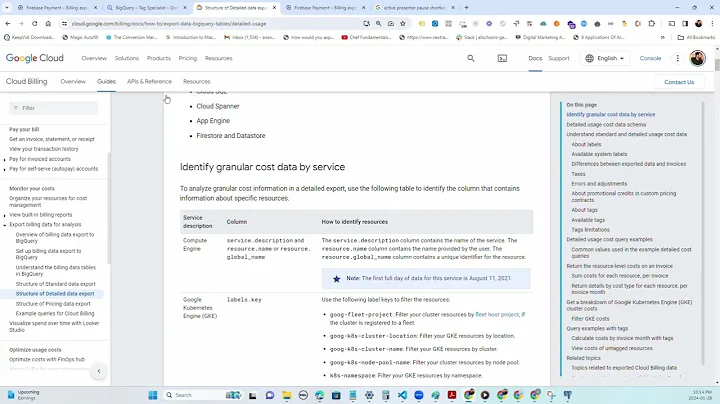Activate Cloud Shell terminal icon

point(502,58)
